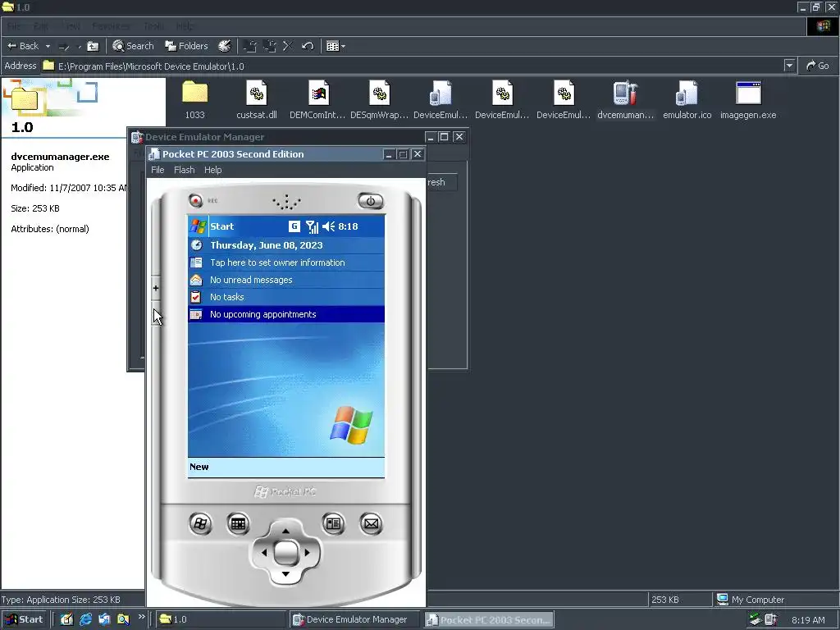Tap the signal strength antenna icon

coord(312,226)
